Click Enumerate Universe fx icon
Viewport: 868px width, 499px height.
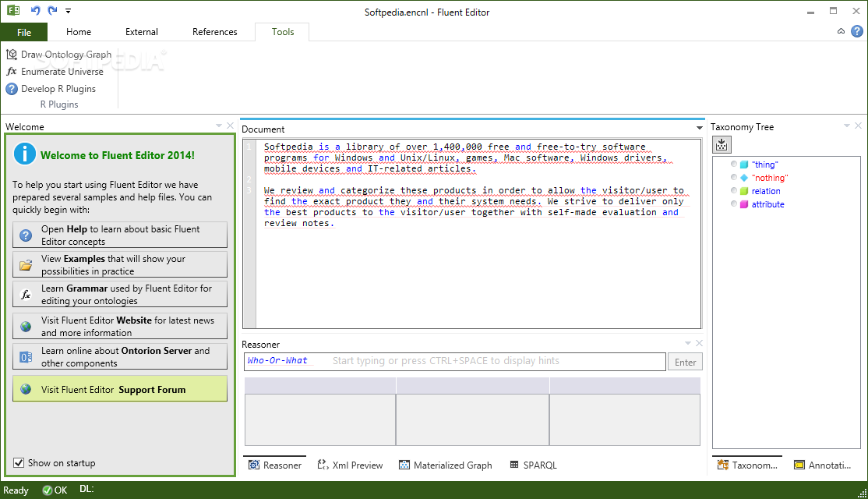tap(12, 72)
